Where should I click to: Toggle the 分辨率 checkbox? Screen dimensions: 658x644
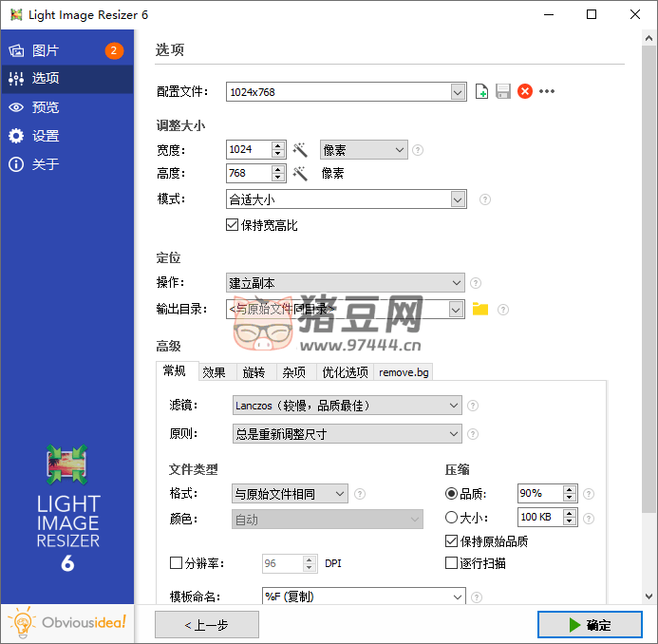click(x=176, y=563)
